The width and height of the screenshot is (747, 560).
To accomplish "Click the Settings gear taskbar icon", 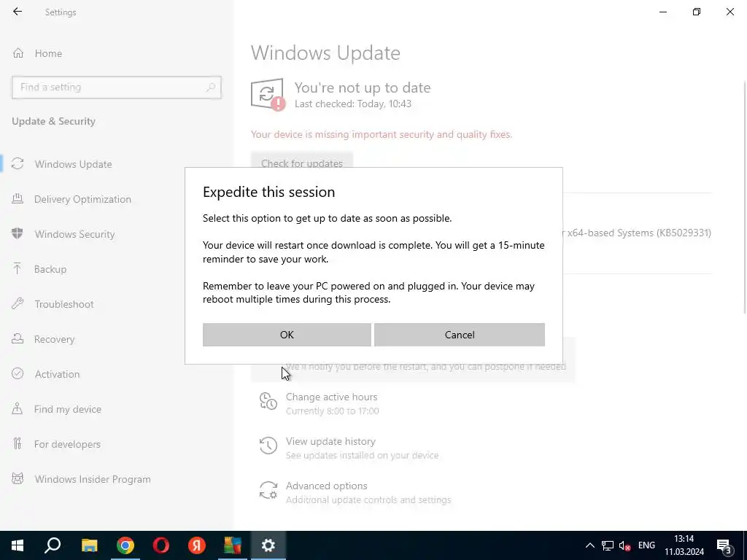I will [268, 545].
